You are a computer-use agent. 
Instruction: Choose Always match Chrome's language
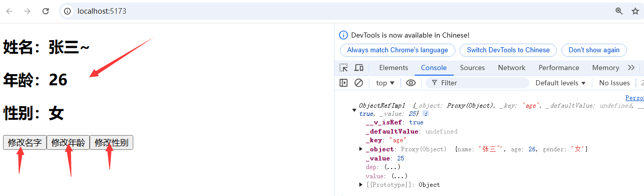pyautogui.click(x=398, y=50)
